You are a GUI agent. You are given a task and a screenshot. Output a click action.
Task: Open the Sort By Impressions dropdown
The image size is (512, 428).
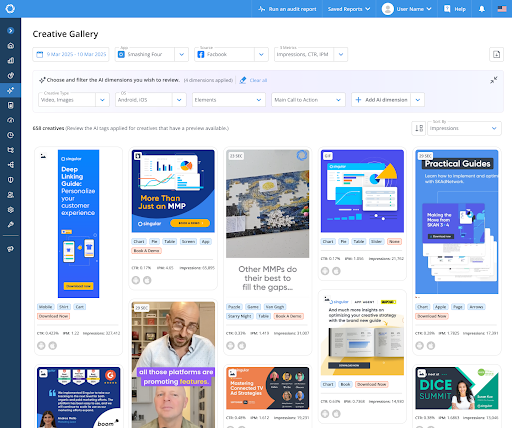click(464, 128)
